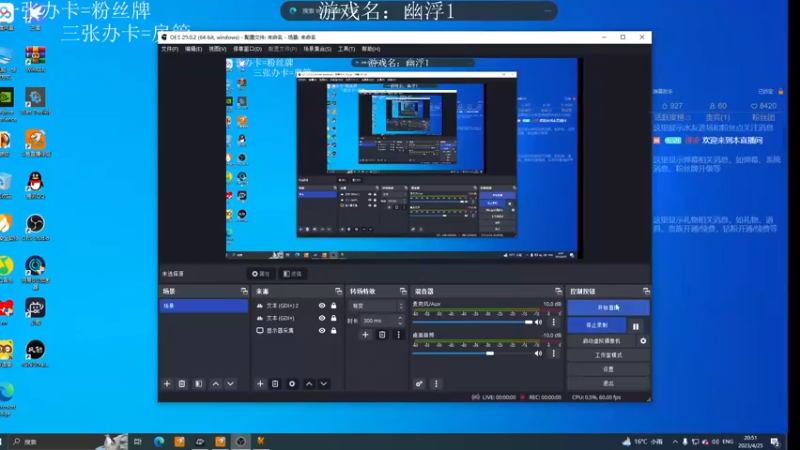
Task: Toggle visibility of 显示器采集 source
Action: pyautogui.click(x=322, y=331)
